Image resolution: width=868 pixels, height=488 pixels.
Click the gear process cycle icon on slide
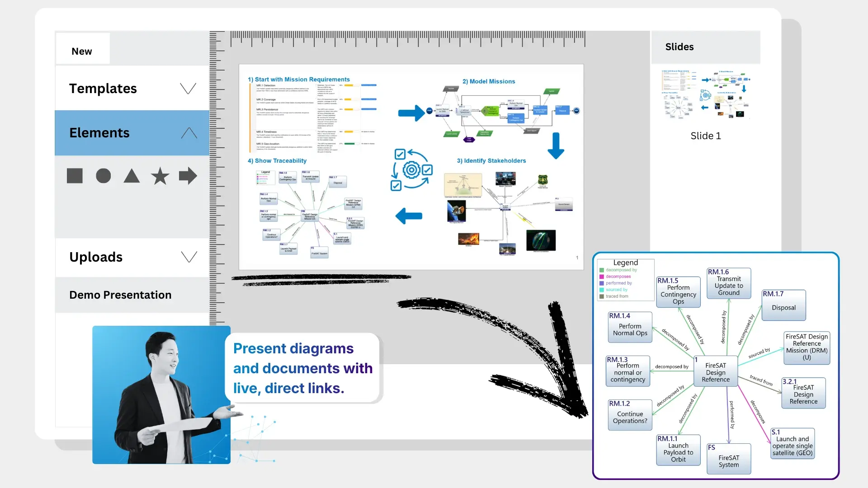click(x=411, y=170)
